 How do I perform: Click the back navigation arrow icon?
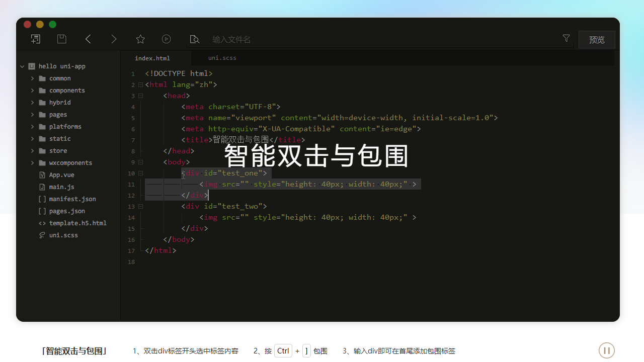pyautogui.click(x=88, y=39)
